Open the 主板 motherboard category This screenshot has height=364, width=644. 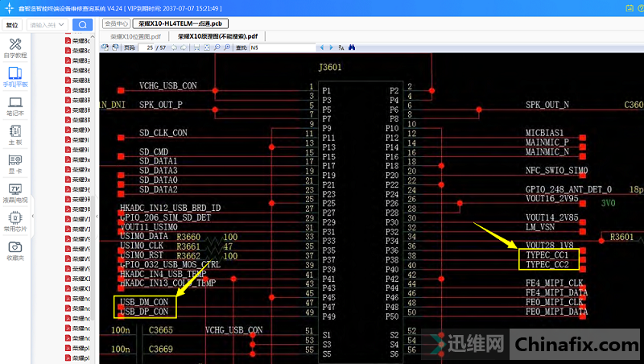(x=14, y=134)
